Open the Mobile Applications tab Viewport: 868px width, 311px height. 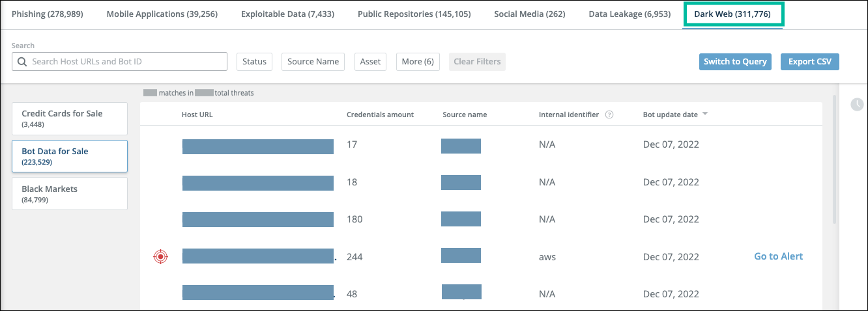[x=162, y=14]
